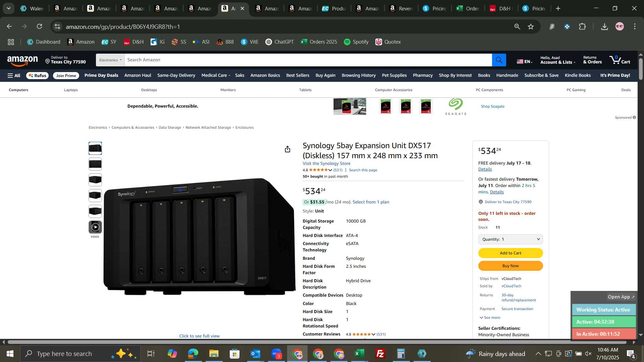This screenshot has width=644, height=362.
Task: Click the Join Prime button
Action: [66, 75]
